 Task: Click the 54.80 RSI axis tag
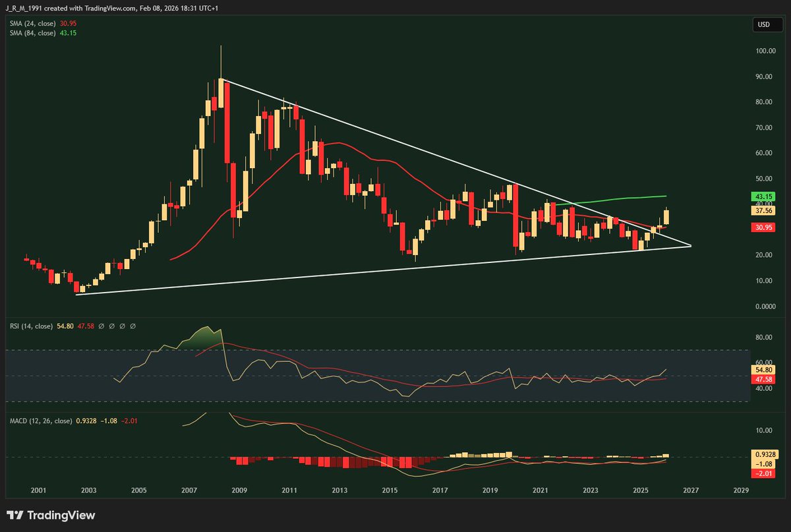pos(763,371)
